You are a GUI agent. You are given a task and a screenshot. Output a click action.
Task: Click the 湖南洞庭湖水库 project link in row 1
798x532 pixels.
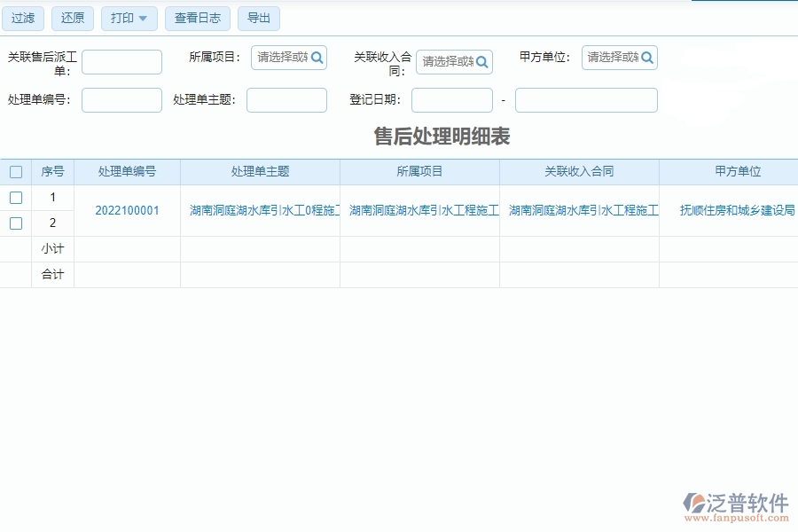tap(420, 210)
